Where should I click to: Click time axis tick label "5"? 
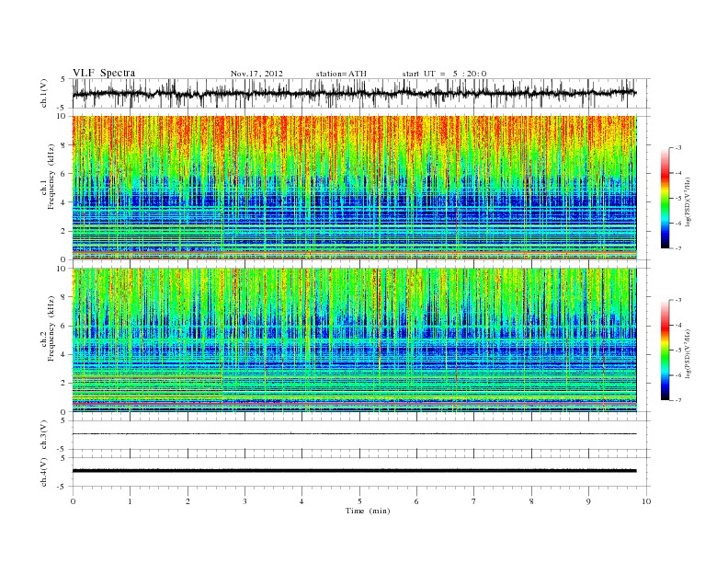359,501
